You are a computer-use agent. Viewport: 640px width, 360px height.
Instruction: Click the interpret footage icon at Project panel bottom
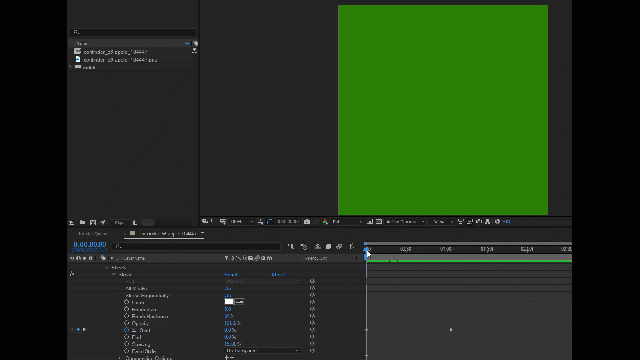click(x=71, y=222)
